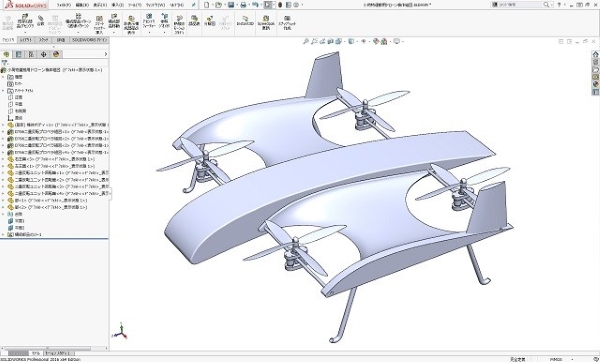Switch to the Sketch ribbon tab
Image resolution: width=600 pixels, height=362 pixels.
tap(44, 40)
